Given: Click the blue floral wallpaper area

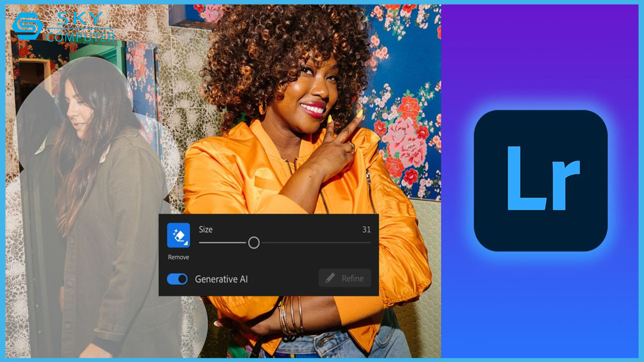Looking at the screenshot, I should pos(403,101).
